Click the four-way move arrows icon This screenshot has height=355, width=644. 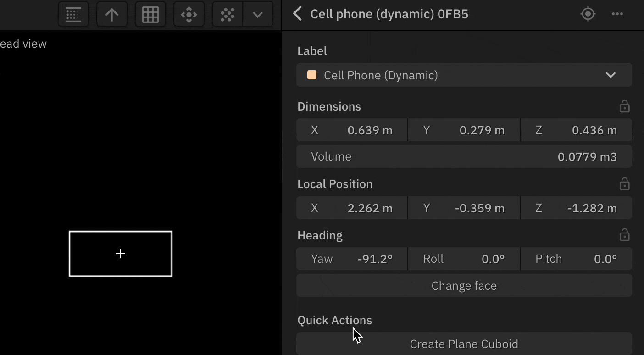coord(189,14)
